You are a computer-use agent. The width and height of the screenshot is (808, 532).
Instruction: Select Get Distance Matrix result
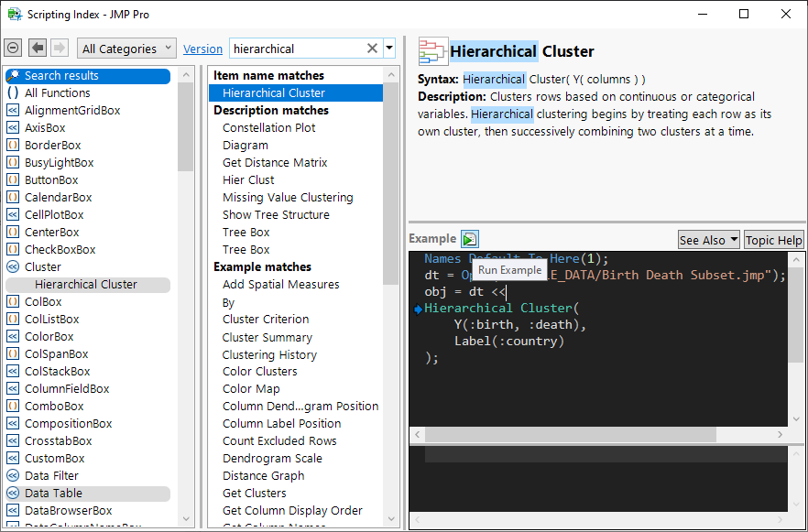tap(274, 163)
